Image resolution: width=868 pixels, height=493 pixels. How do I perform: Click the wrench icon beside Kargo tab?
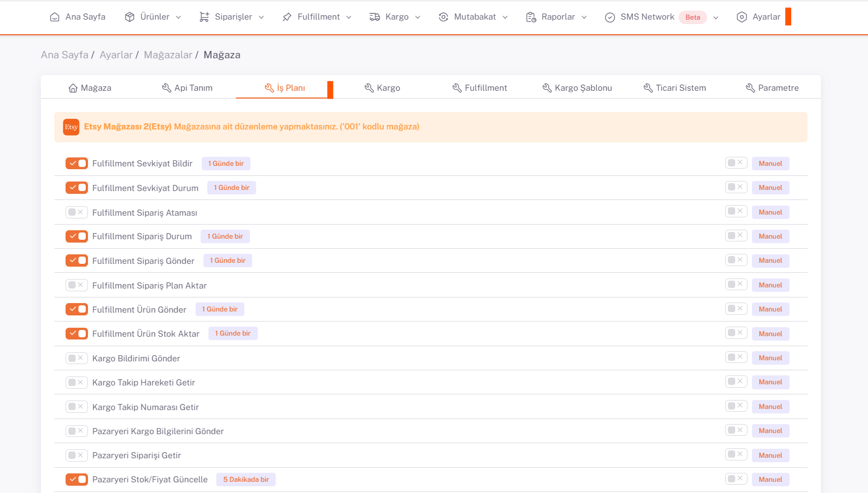pos(369,88)
